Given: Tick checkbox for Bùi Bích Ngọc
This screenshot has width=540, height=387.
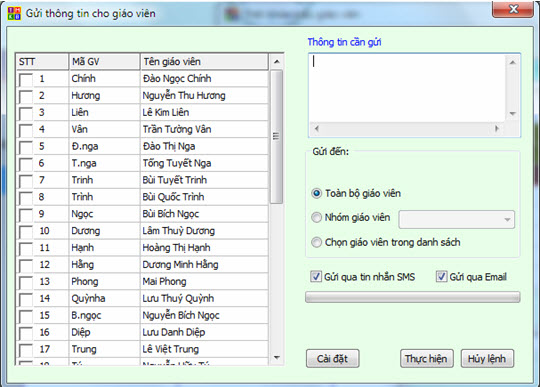Looking at the screenshot, I should point(26,215).
